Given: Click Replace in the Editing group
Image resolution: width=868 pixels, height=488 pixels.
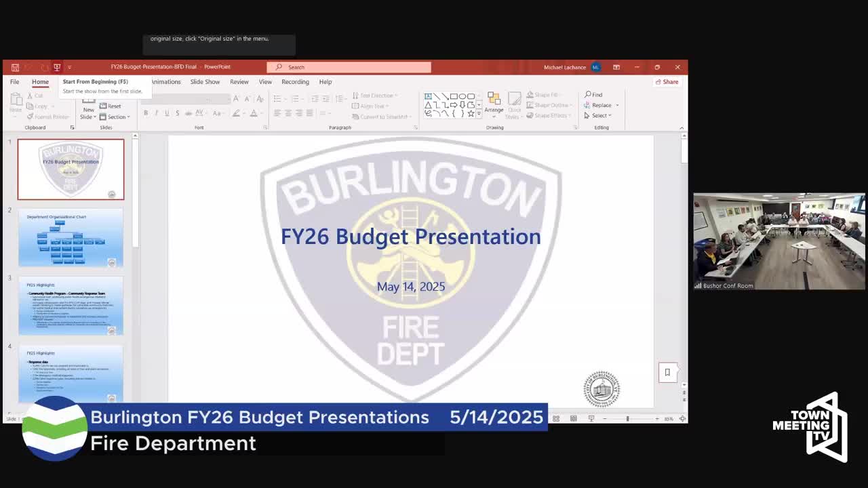Looking at the screenshot, I should click(x=600, y=105).
